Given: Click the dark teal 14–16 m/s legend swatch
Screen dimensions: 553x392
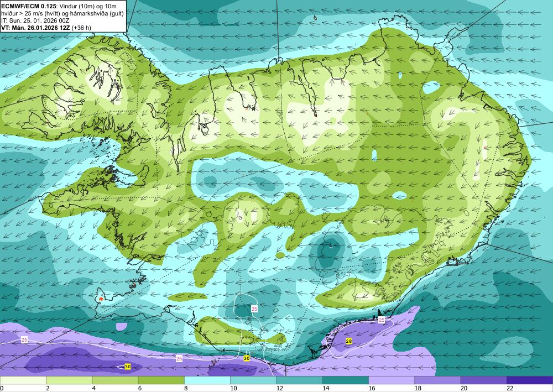Looking at the screenshot, I should tap(346, 380).
